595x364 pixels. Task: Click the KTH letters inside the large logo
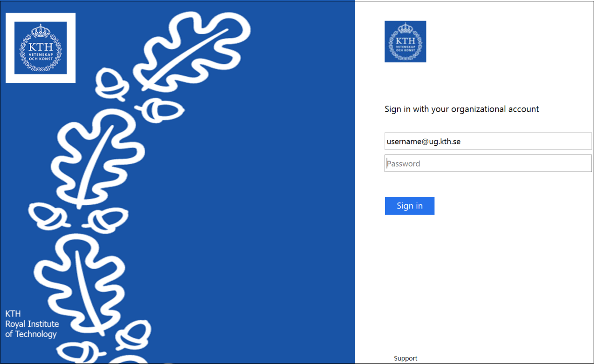pyautogui.click(x=41, y=47)
